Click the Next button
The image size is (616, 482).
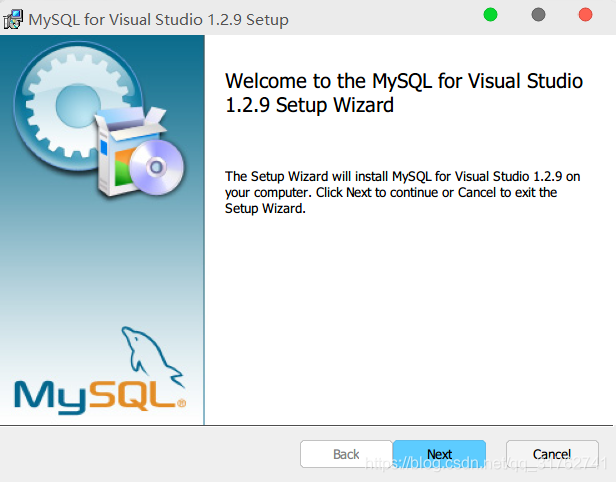pyautogui.click(x=439, y=454)
